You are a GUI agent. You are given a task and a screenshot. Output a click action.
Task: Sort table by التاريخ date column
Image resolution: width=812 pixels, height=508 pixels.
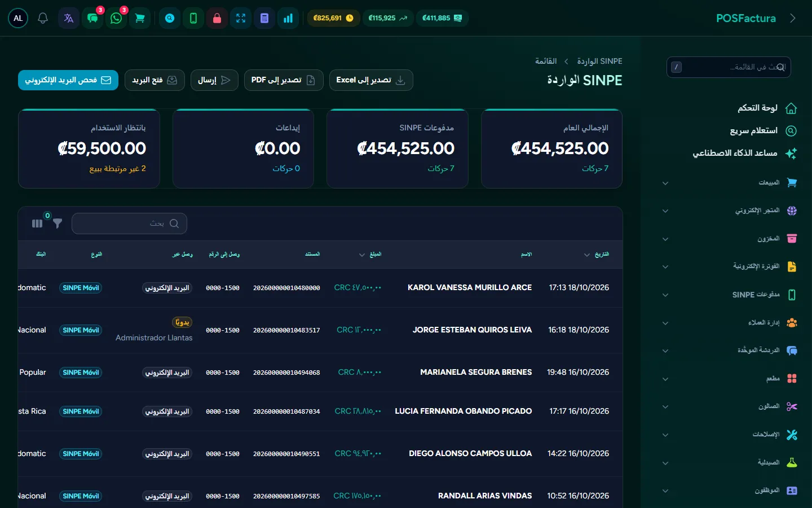(x=597, y=255)
